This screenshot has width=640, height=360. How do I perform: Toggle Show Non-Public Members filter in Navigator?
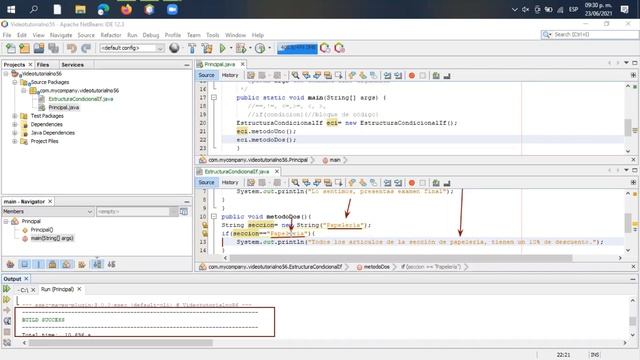(x=53, y=264)
